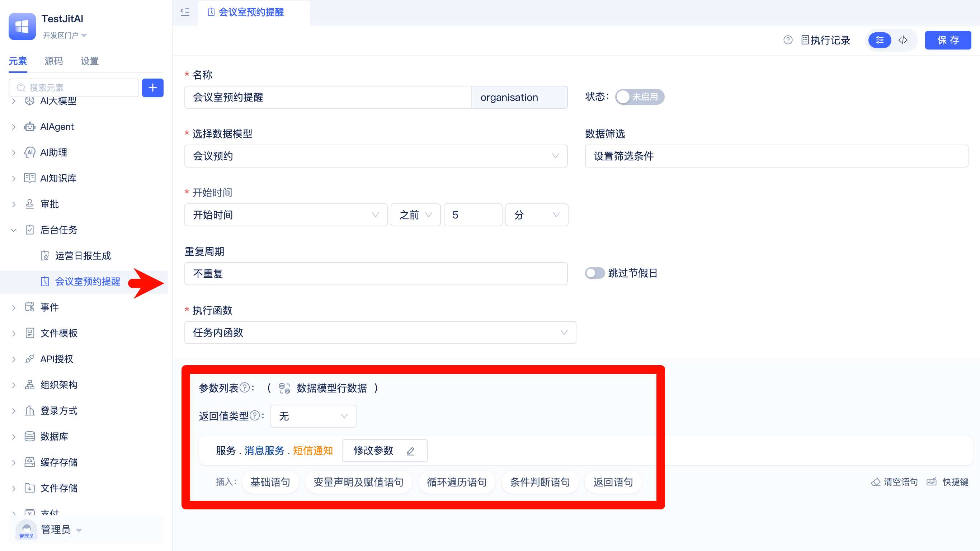
Task: Click the 名称 input with 会议室预约提醒
Action: click(328, 97)
